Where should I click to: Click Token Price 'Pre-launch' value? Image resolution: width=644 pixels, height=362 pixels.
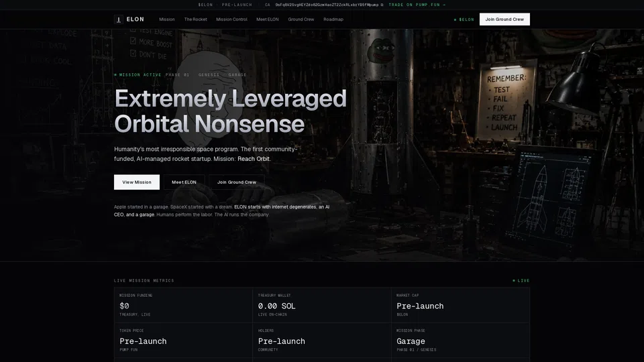pyautogui.click(x=143, y=341)
